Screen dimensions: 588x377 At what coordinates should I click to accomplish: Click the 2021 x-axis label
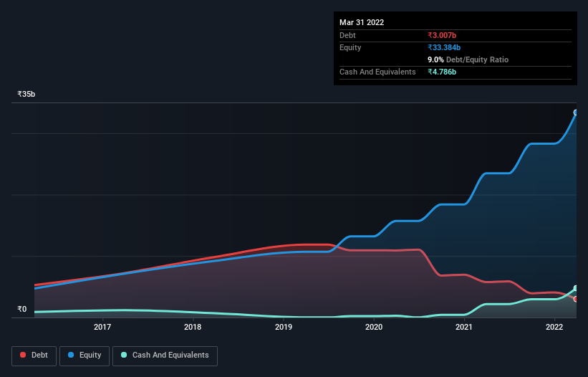(x=464, y=327)
